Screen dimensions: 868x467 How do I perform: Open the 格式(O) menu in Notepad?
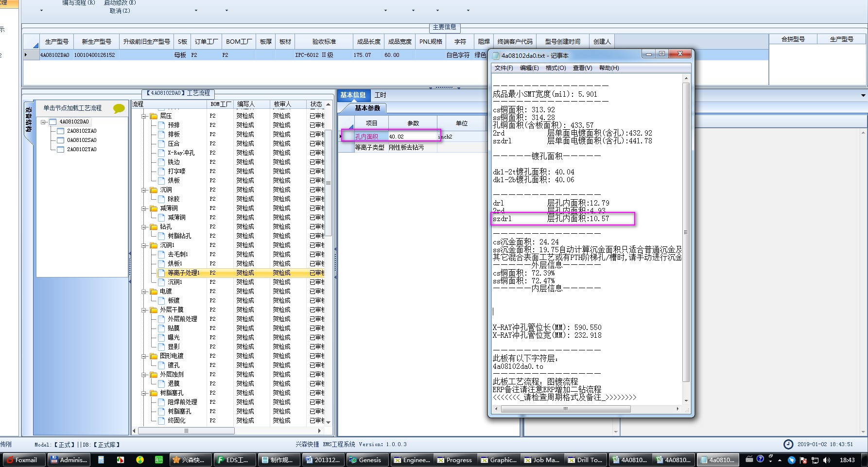coord(556,68)
